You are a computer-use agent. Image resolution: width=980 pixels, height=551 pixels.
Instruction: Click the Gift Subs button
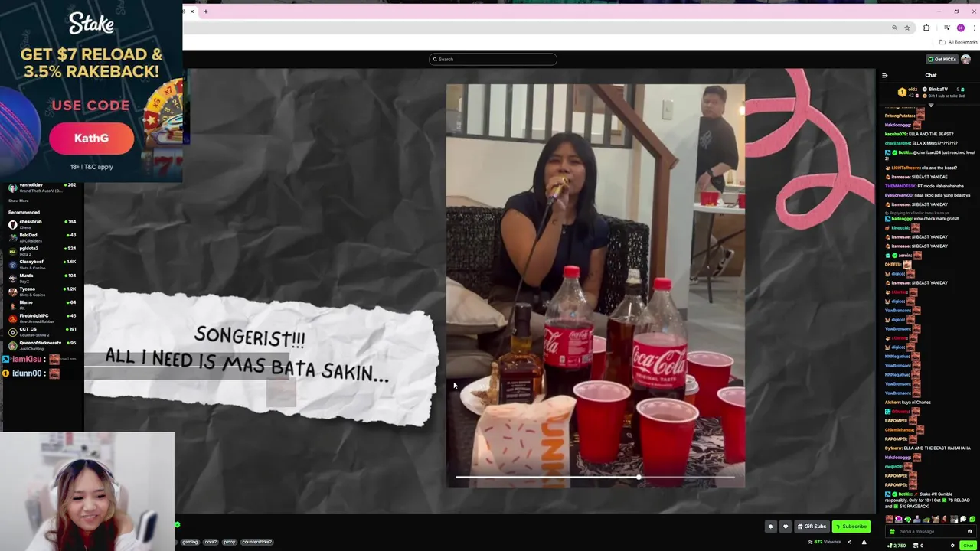[812, 527]
